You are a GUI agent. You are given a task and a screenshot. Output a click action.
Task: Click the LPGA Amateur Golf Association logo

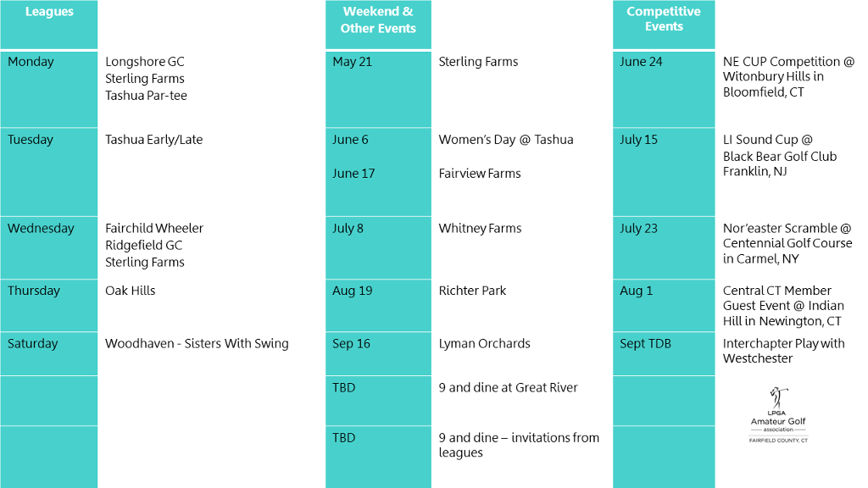click(778, 415)
